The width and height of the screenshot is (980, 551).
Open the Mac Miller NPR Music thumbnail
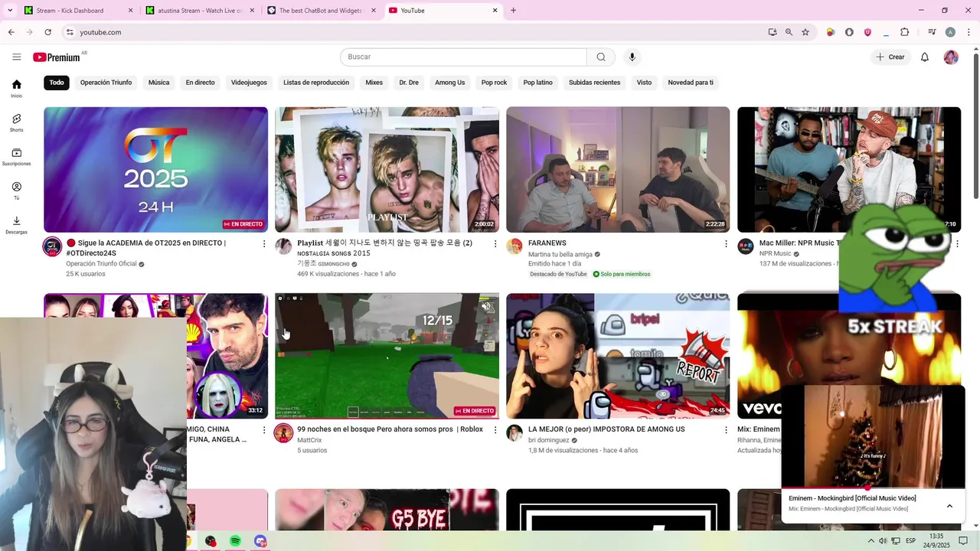click(849, 169)
